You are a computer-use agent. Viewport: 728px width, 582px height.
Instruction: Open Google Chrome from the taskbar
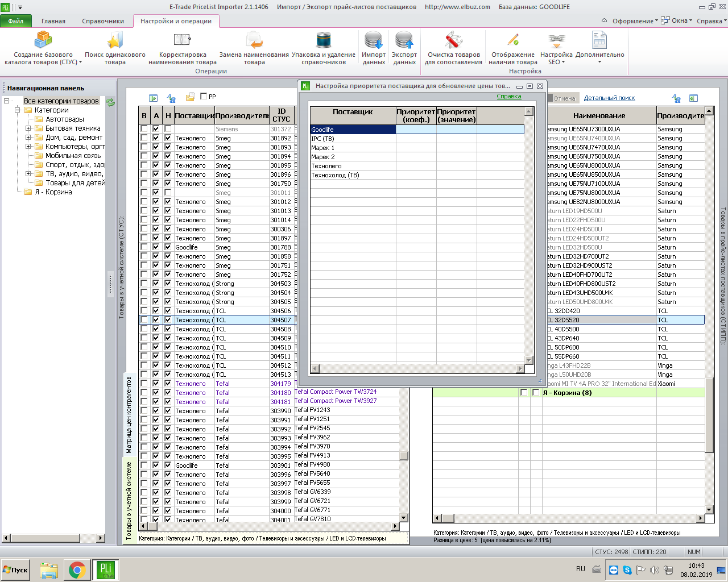point(77,570)
